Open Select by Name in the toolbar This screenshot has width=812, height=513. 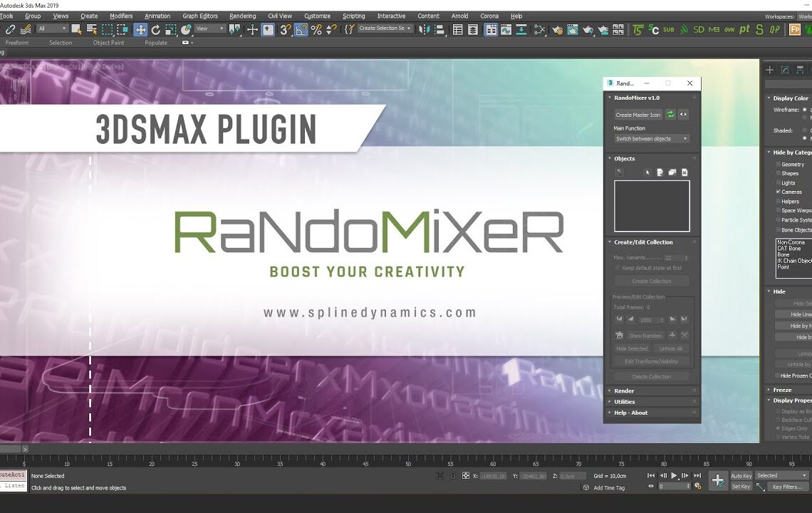91,30
